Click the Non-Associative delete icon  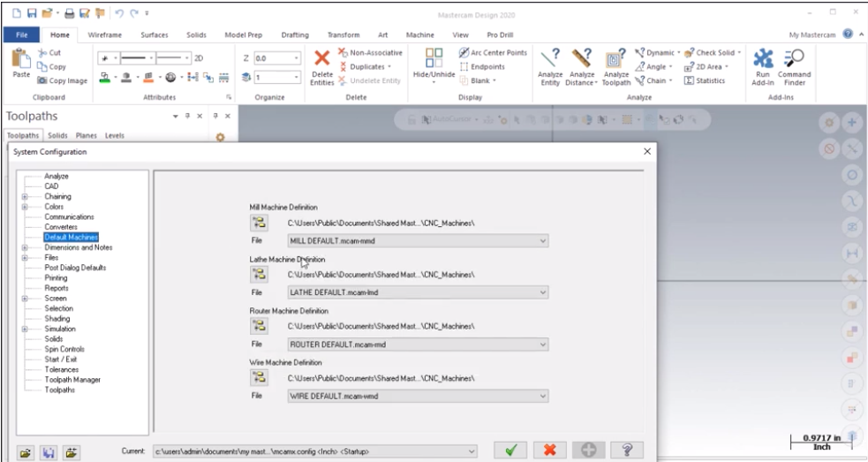343,53
